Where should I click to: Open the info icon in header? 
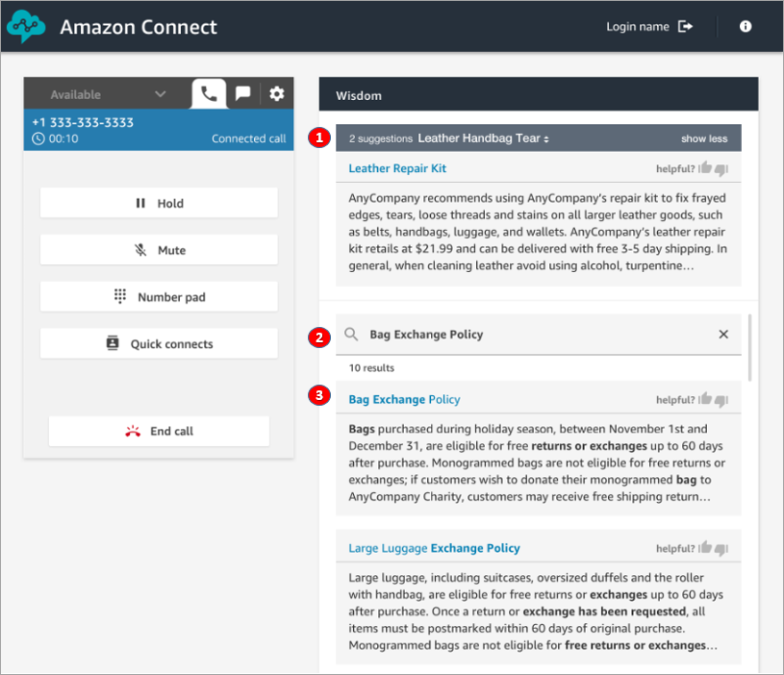746,27
